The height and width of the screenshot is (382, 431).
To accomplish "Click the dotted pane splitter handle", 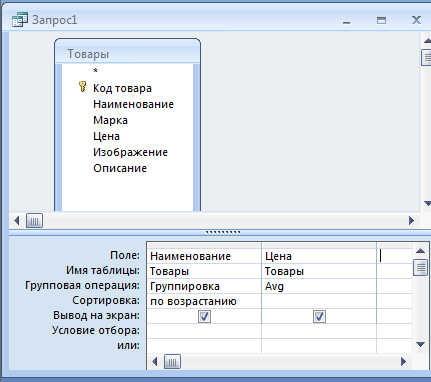I will pyautogui.click(x=223, y=232).
